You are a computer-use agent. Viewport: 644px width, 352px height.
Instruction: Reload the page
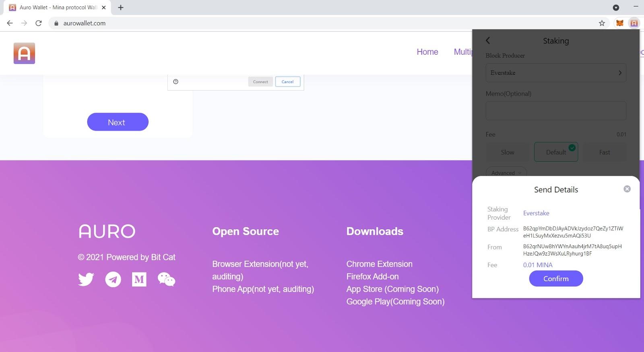click(39, 23)
